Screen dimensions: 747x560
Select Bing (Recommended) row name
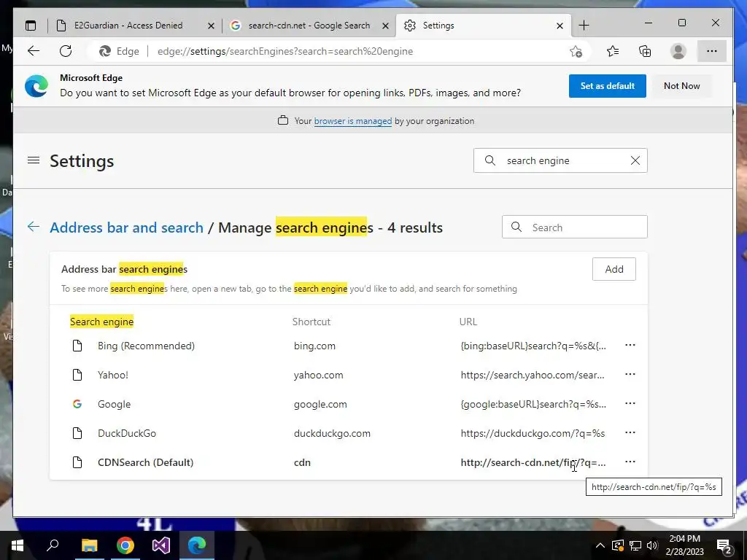[146, 346]
